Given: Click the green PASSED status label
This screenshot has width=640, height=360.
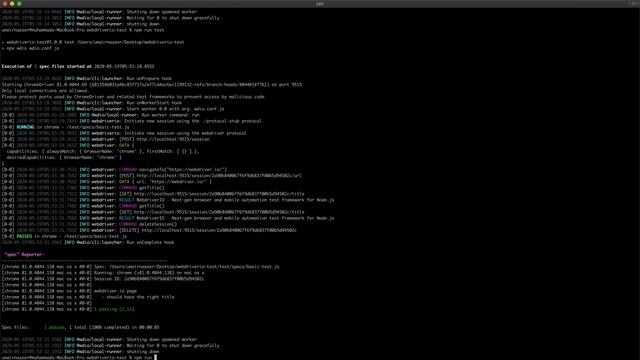Looking at the screenshot, I should click(x=24, y=236).
